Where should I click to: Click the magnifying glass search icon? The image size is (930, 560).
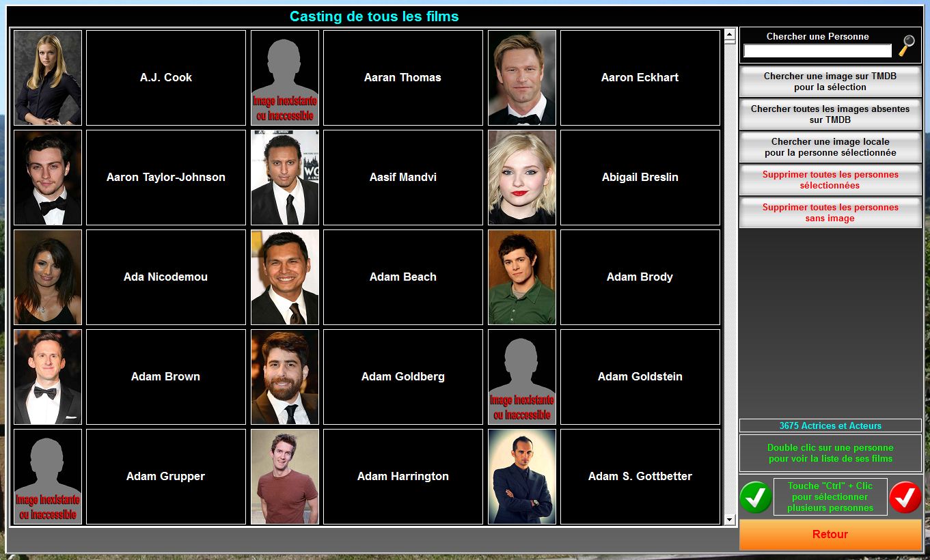[x=906, y=46]
